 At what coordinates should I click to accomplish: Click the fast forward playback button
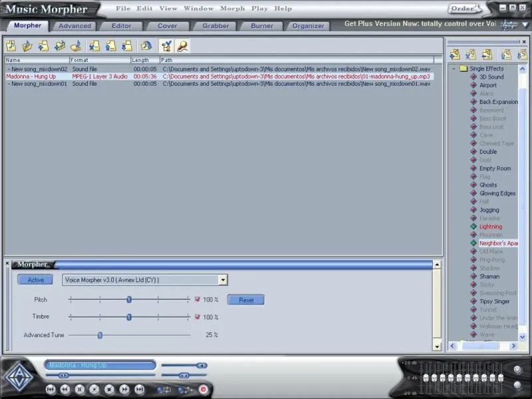(x=124, y=389)
